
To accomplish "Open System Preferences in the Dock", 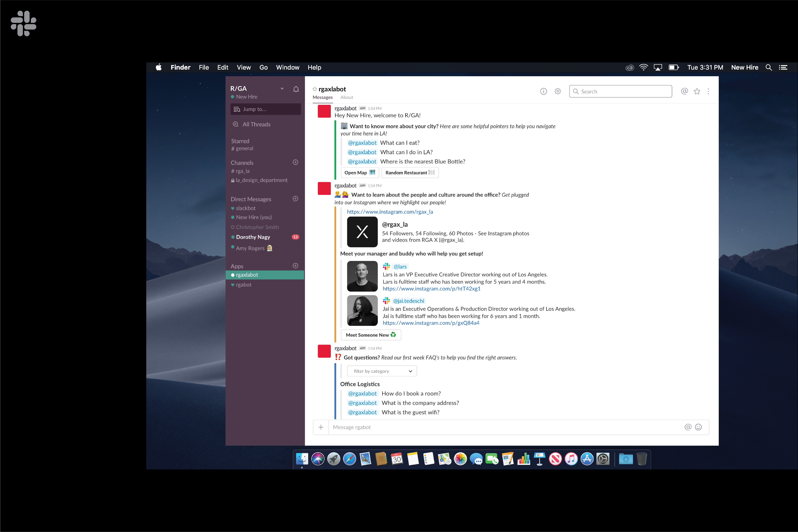I will [603, 459].
